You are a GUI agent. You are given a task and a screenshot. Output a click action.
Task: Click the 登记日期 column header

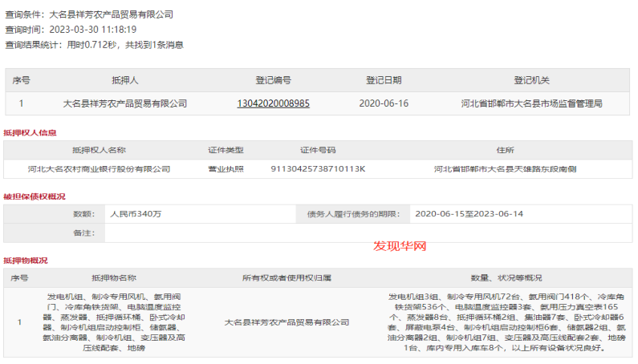[x=384, y=80]
